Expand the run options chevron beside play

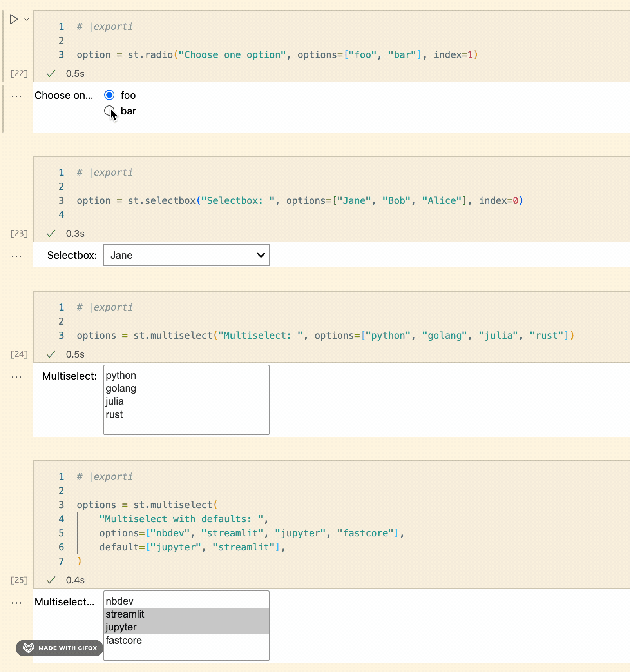[x=26, y=19]
